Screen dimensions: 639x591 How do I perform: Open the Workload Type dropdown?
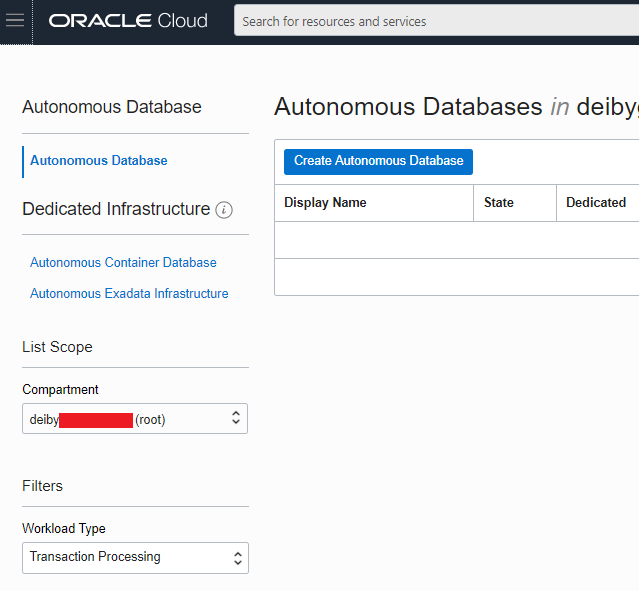[135, 557]
